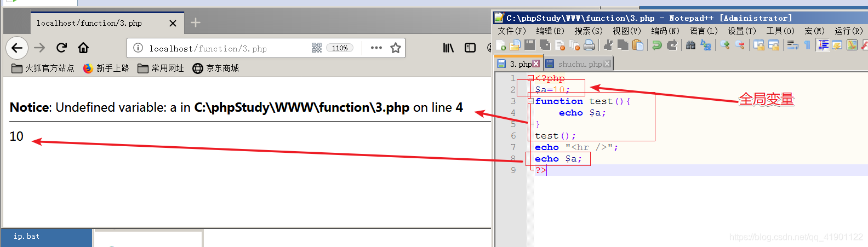The width and height of the screenshot is (868, 247).
Task: Click the Zoom In magnifier icon
Action: tap(725, 45)
